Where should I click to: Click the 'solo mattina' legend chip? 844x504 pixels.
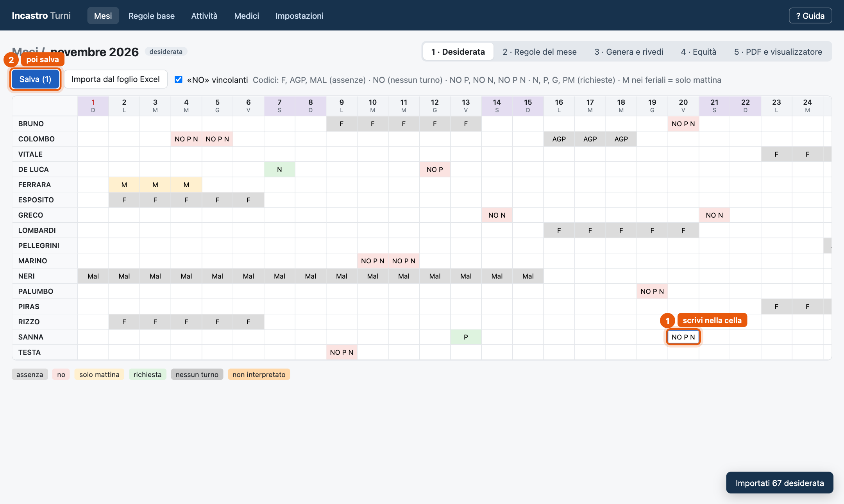point(99,374)
